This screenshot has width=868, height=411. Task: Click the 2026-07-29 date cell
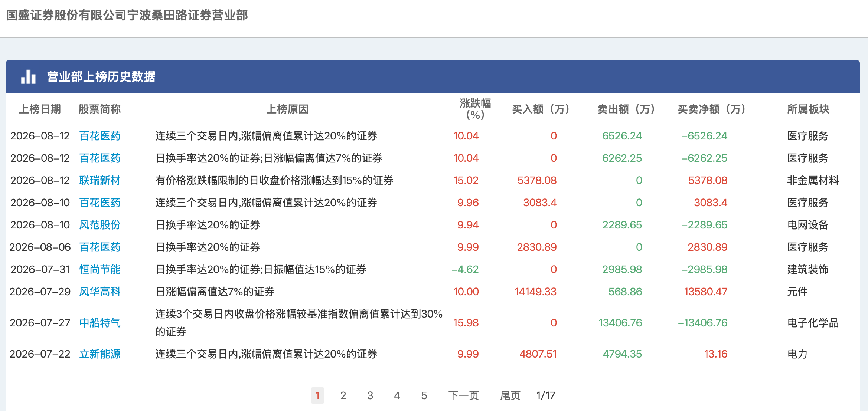pos(40,292)
